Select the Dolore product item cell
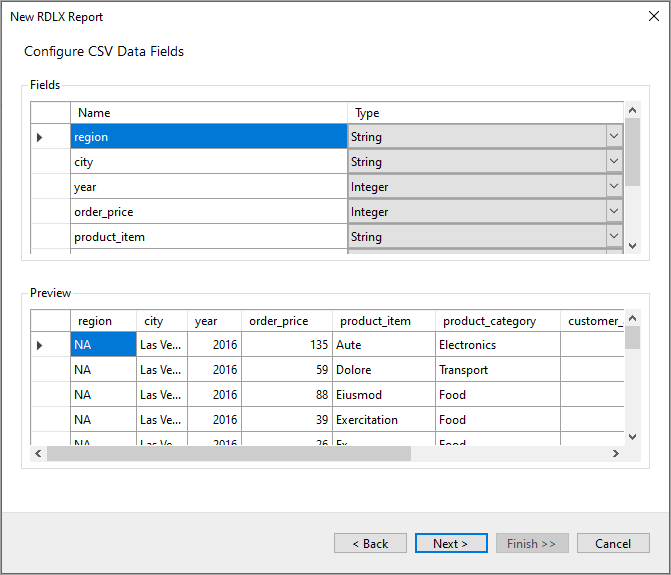Screen dimensions: 671x575 tap(384, 370)
